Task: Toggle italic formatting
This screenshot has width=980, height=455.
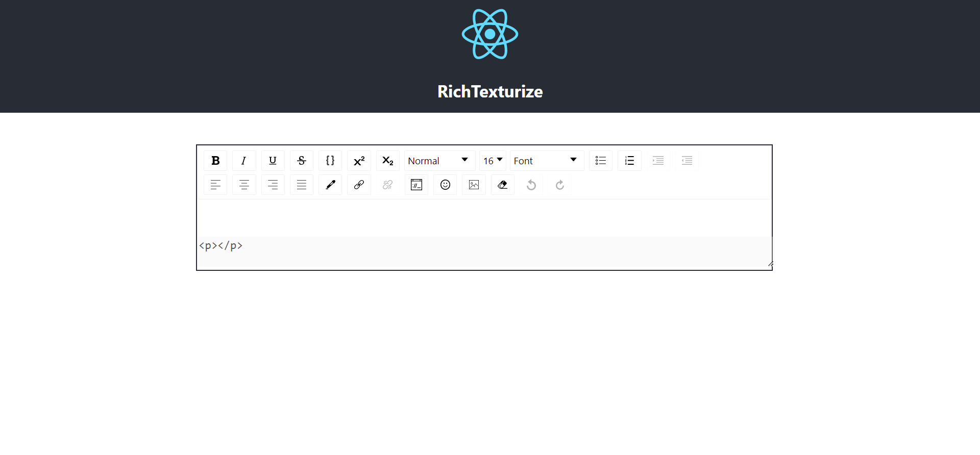Action: click(244, 161)
